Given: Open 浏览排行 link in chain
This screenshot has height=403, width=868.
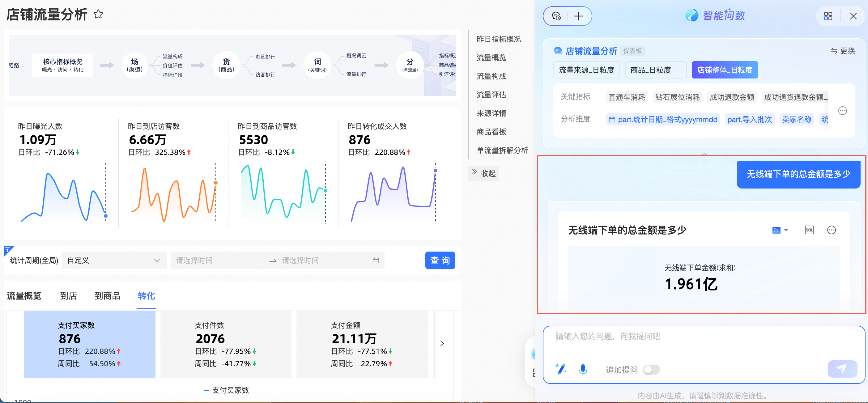Looking at the screenshot, I should (x=265, y=57).
